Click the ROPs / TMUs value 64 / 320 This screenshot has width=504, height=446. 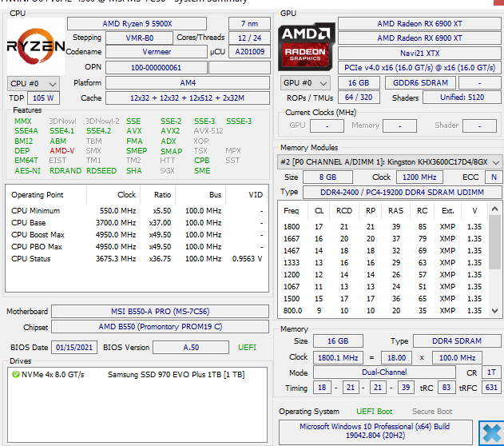(359, 98)
